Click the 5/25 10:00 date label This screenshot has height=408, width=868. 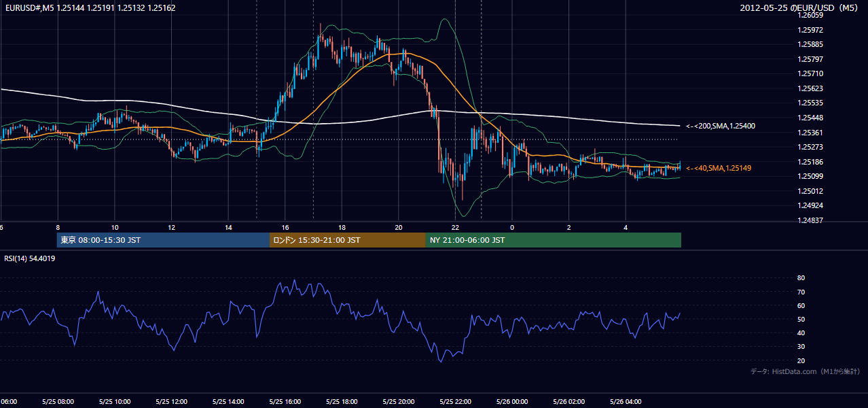115,402
